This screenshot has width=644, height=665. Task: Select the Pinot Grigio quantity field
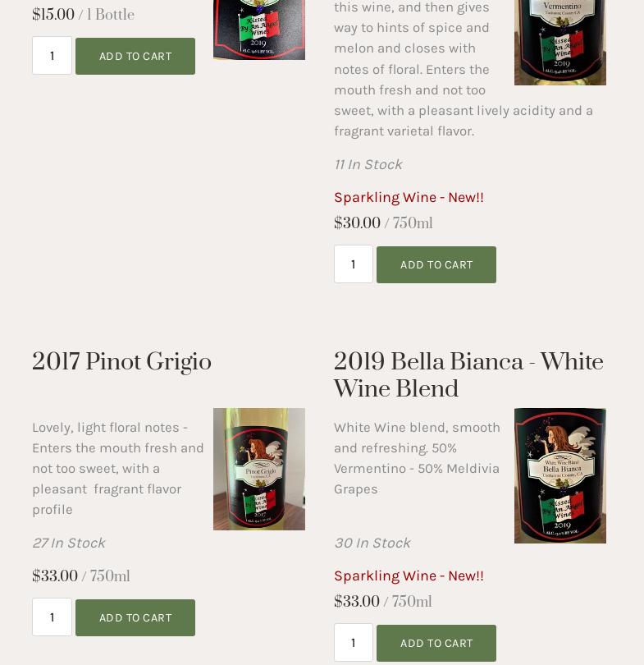coord(52,617)
